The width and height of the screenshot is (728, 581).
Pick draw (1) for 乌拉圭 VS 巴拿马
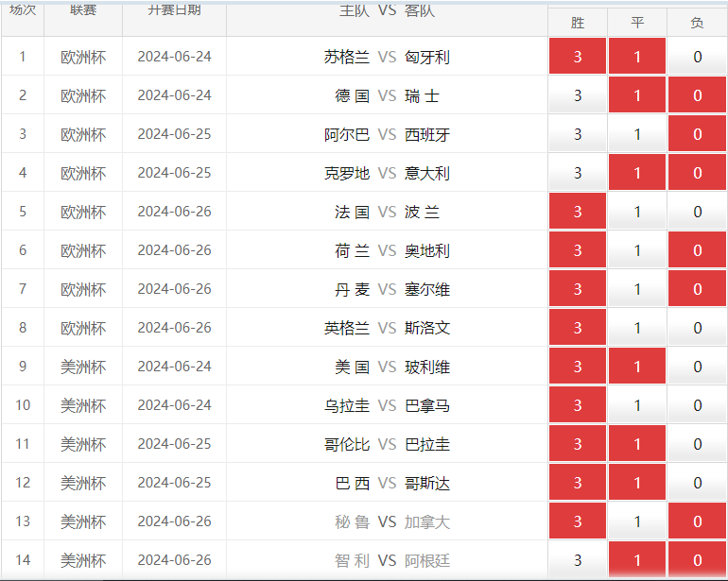[637, 405]
